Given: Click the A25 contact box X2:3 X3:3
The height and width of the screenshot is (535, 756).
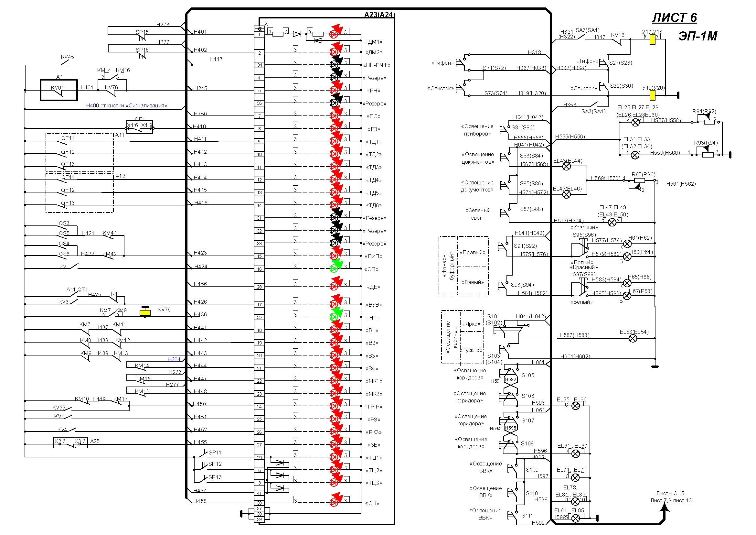Looking at the screenshot, I should click(70, 443).
